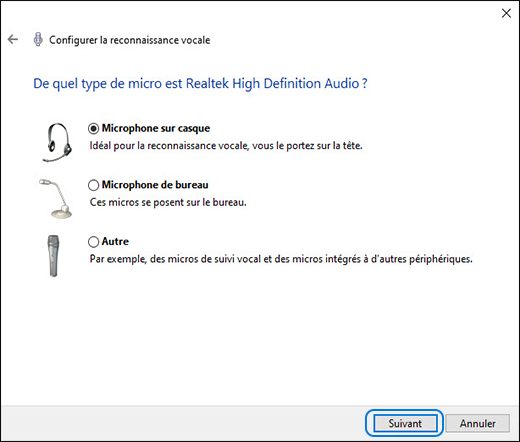Close the speech recognition dialog
The height and width of the screenshot is (442, 520).
[x=506, y=13]
